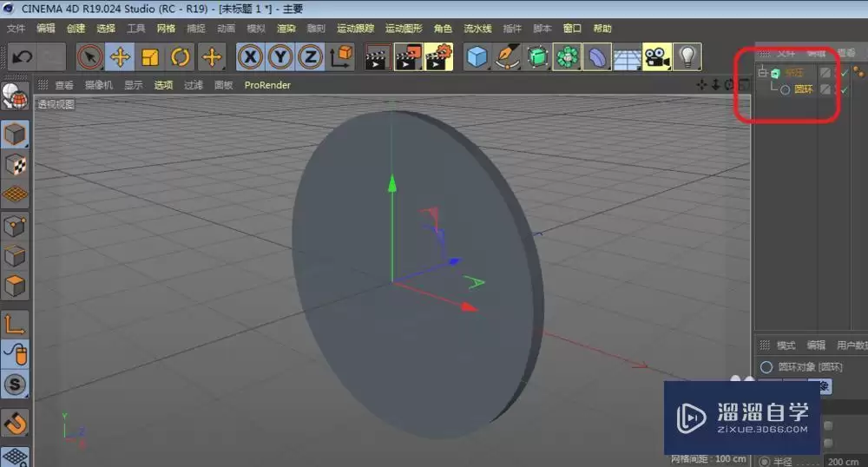Toggle X axis lock
Screen dimensions: 868x467
250,57
